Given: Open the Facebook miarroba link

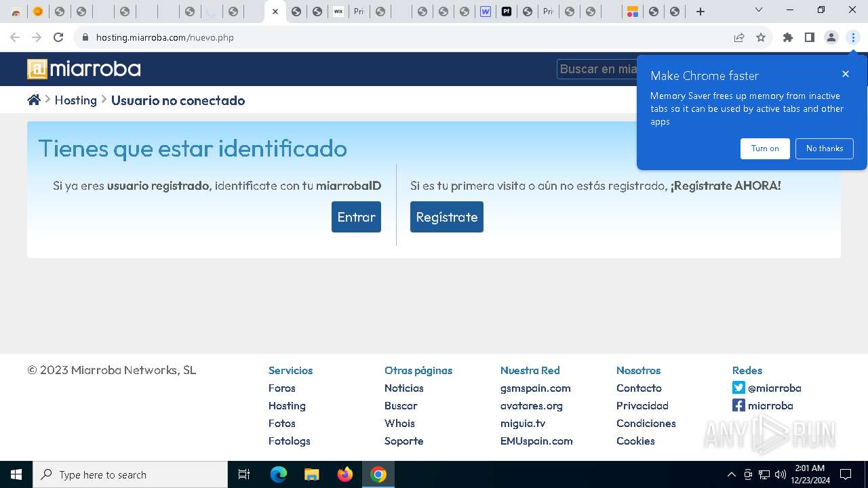Looking at the screenshot, I should tap(763, 405).
